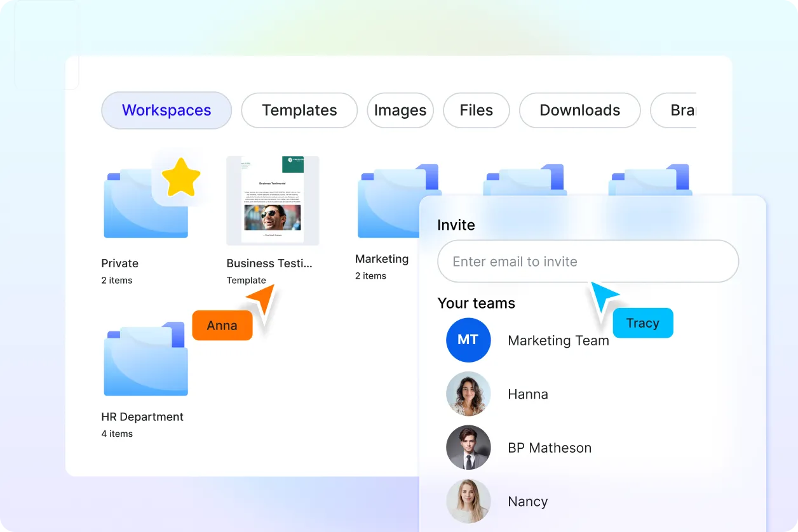The width and height of the screenshot is (798, 532).
Task: Click the HR Department folder name
Action: pyautogui.click(x=142, y=417)
